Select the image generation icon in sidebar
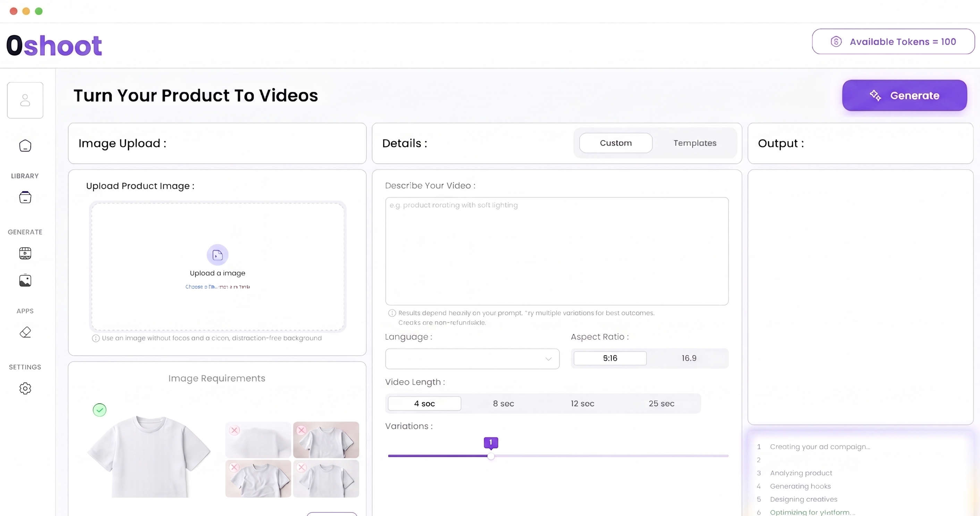The height and width of the screenshot is (516, 980). (25, 281)
